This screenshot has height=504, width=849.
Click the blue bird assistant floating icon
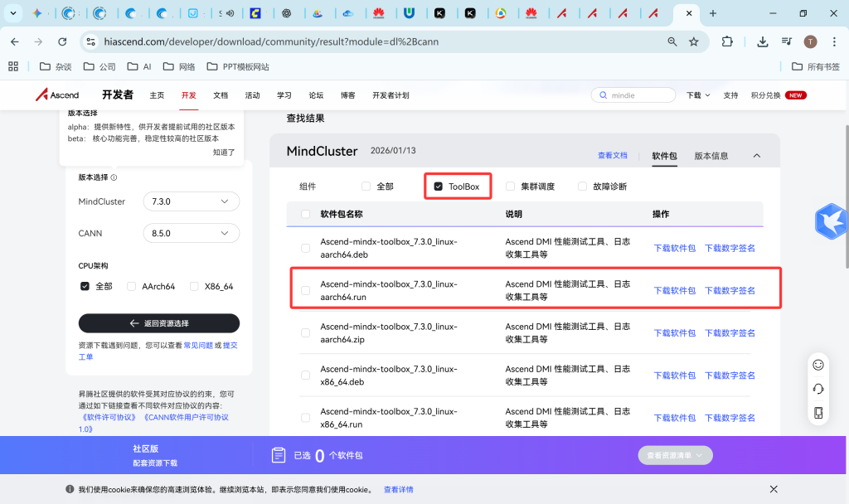pyautogui.click(x=830, y=221)
